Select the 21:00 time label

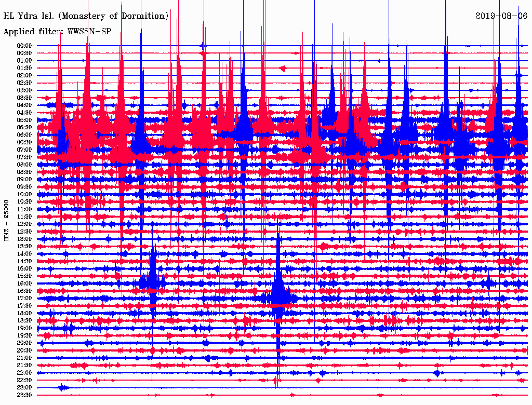tap(24, 358)
